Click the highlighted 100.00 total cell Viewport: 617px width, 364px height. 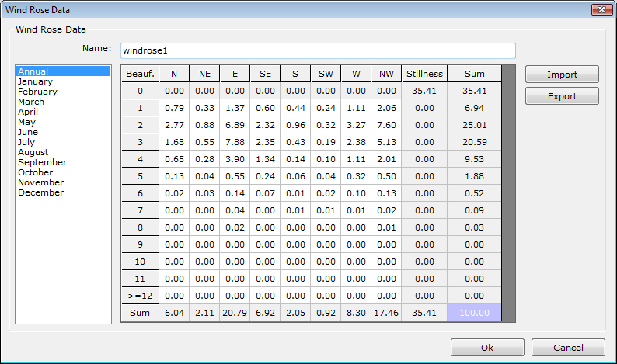click(x=474, y=313)
